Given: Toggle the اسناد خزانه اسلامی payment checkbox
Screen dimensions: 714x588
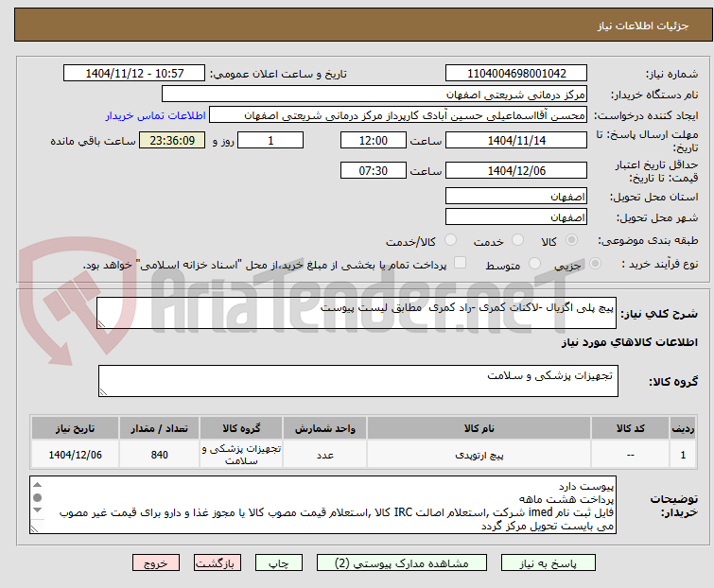Looking at the screenshot, I should point(460,263).
